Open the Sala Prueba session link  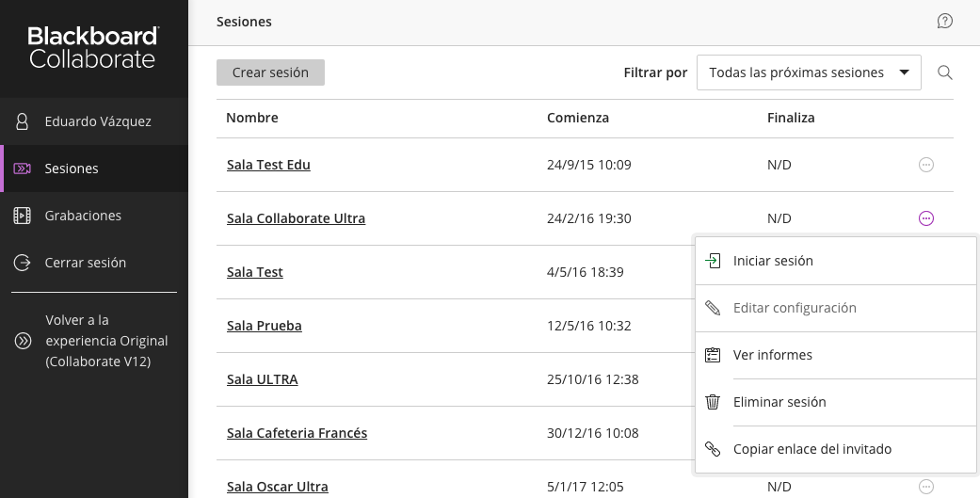pos(265,326)
